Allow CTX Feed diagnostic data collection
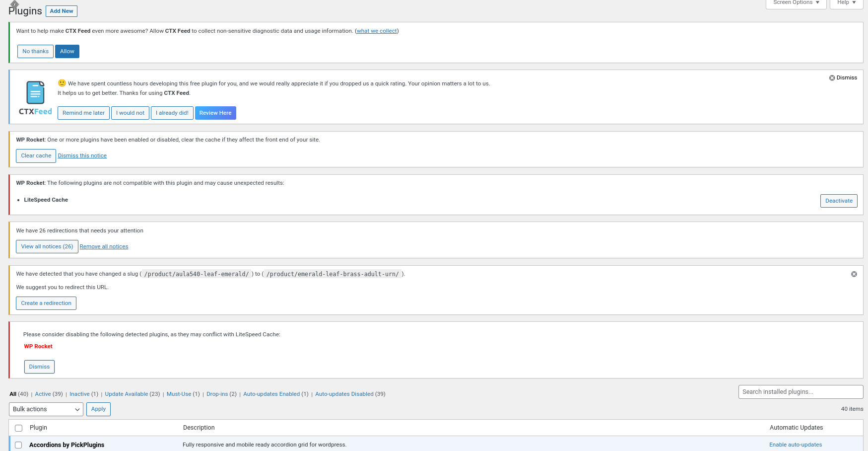Screen dimensions: 868x451 67,52
